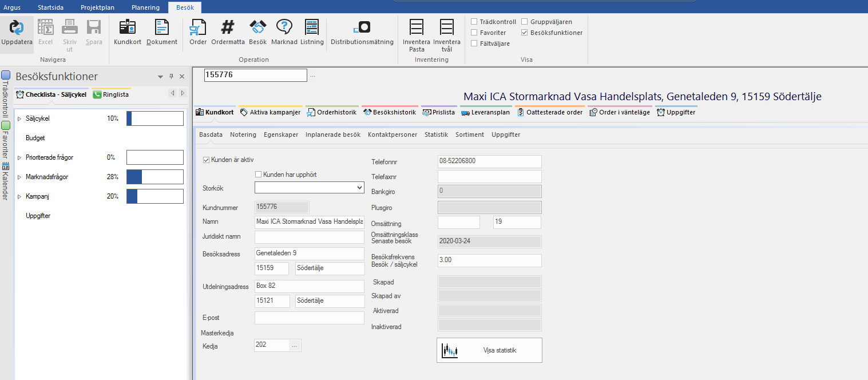Open the Oattesterade order tab

549,112
